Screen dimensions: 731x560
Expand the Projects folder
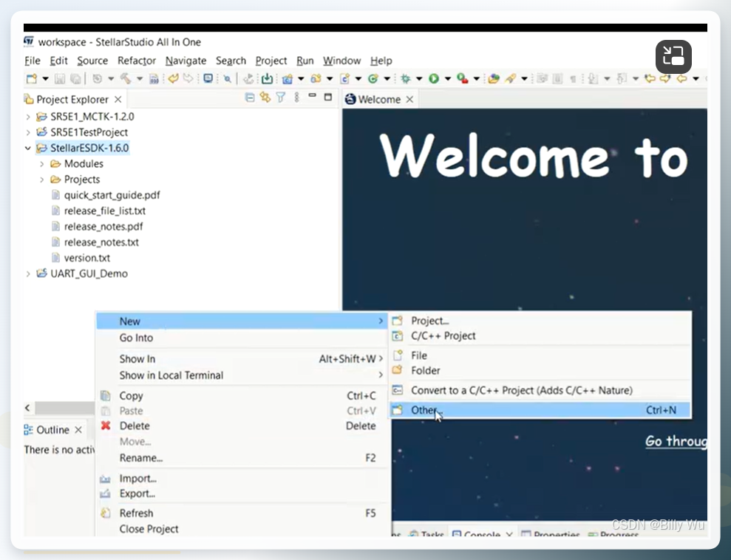42,180
